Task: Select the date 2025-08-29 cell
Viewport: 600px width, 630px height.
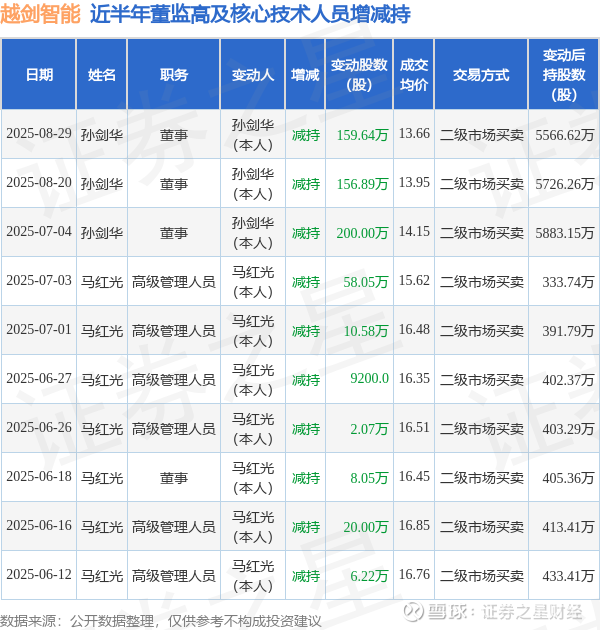Action: (x=39, y=133)
